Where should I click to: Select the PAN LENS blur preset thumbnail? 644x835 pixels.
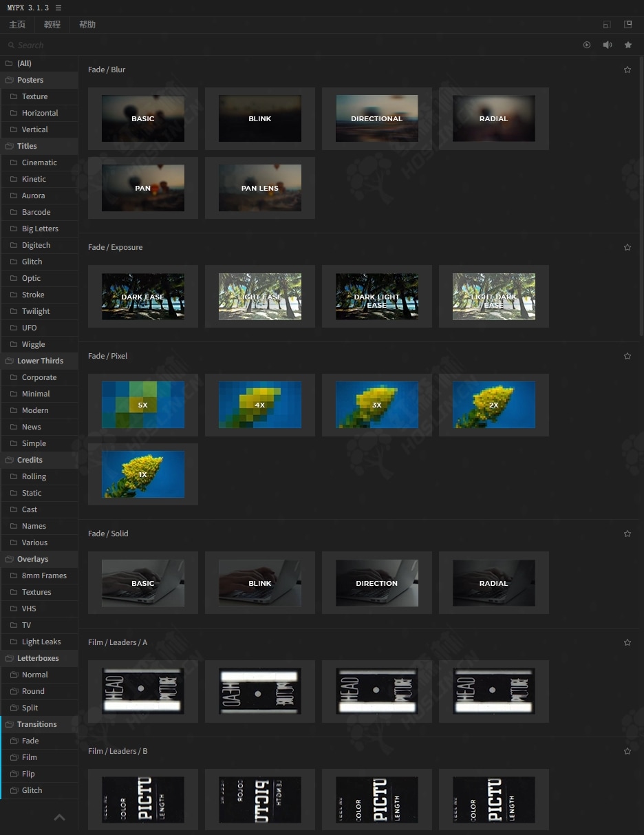click(260, 188)
